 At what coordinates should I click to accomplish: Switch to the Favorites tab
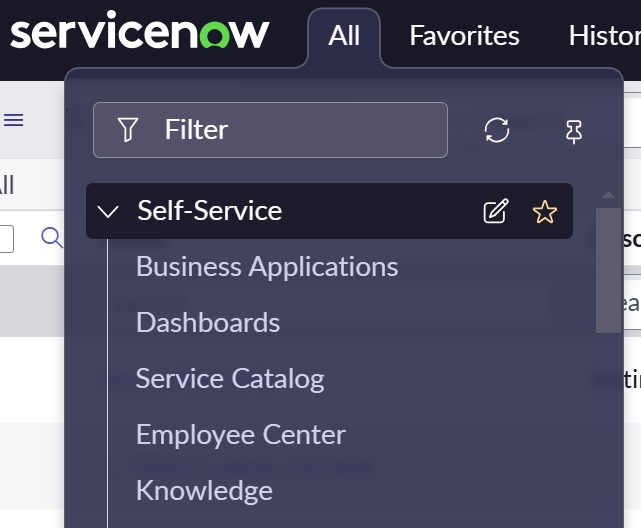464,36
